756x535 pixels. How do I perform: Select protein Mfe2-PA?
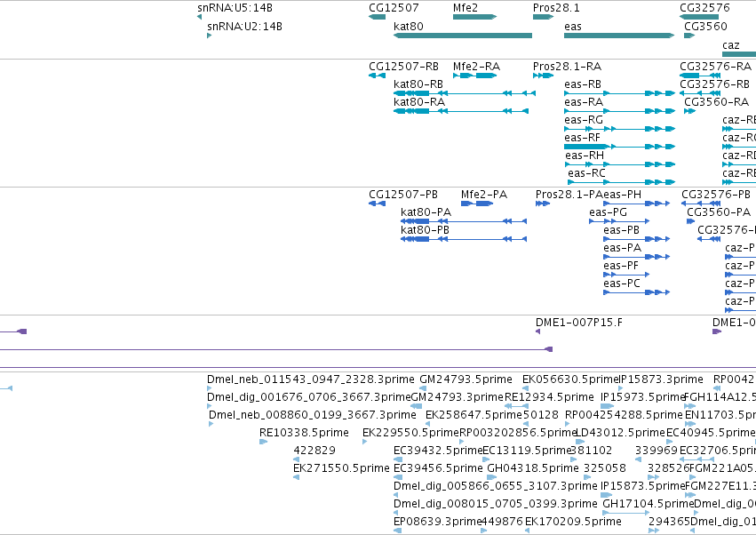[477, 204]
